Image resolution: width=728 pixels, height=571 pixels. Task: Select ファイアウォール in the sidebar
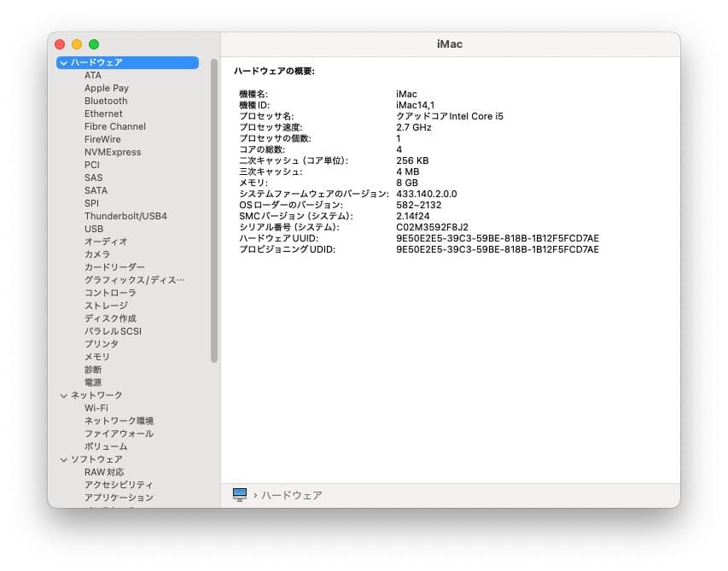click(x=119, y=434)
